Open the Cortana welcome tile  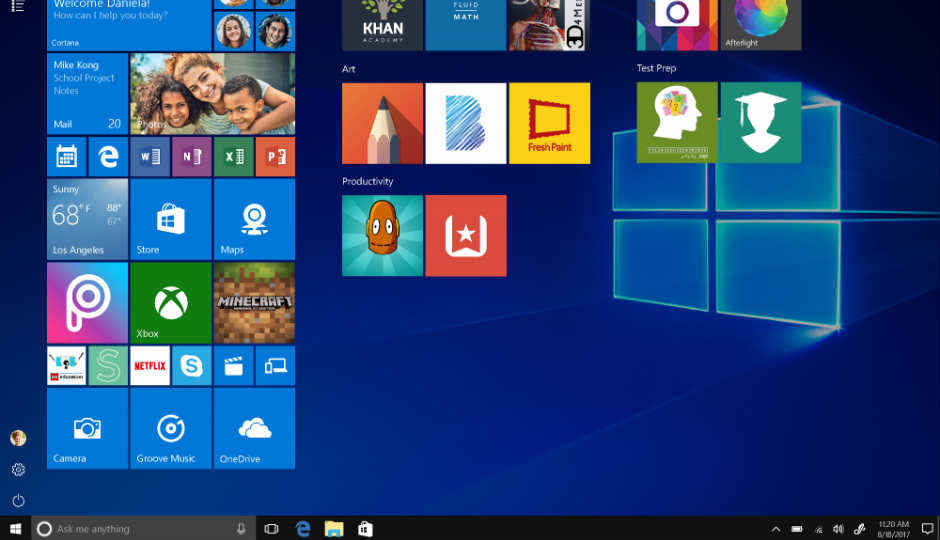129,25
